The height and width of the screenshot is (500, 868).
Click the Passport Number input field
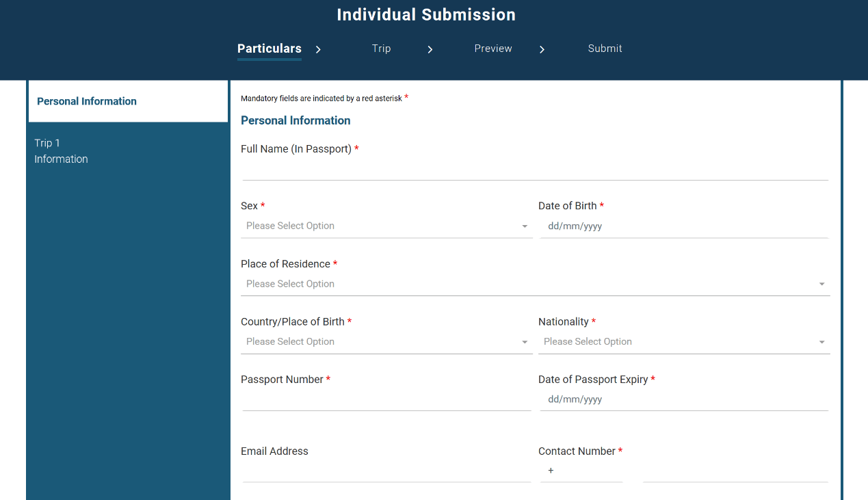pyautogui.click(x=386, y=400)
